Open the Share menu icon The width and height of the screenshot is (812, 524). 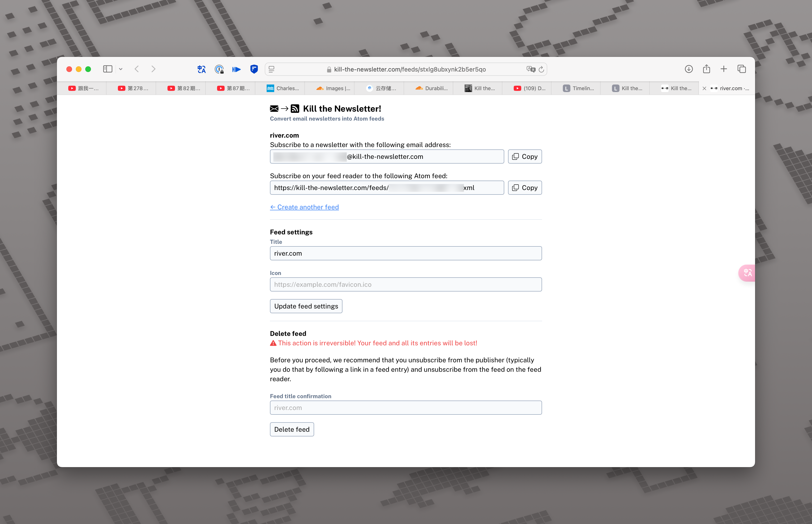point(706,69)
